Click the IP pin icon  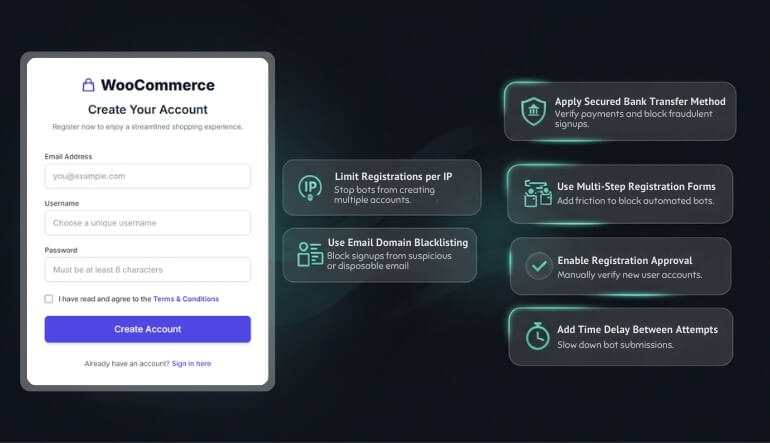tap(310, 188)
